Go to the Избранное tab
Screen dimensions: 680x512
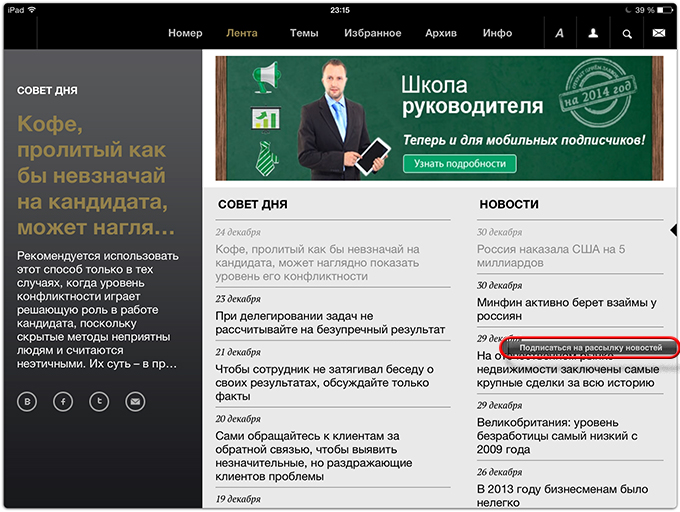(x=372, y=33)
